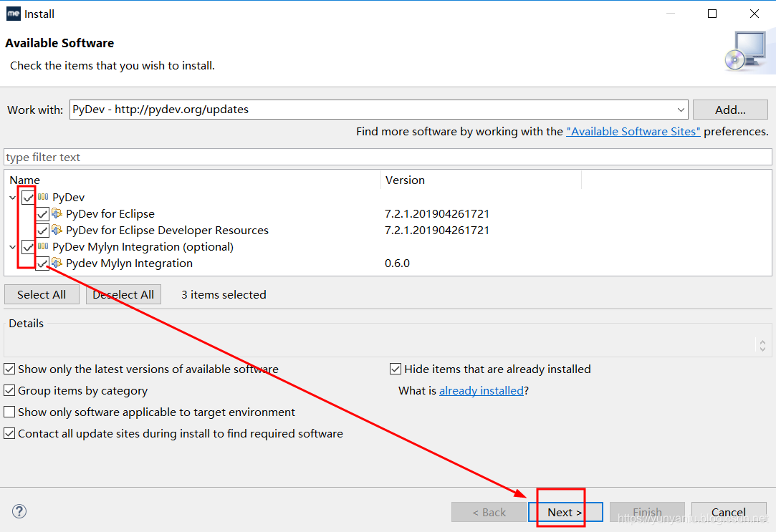
Task: Select the PyDev for Eclipse row label
Action: click(110, 213)
